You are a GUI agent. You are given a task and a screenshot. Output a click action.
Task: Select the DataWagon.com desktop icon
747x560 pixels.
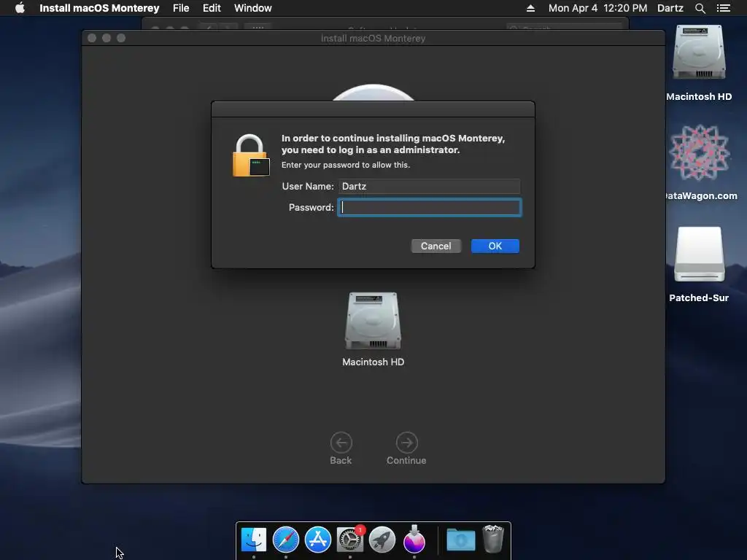tap(700, 153)
